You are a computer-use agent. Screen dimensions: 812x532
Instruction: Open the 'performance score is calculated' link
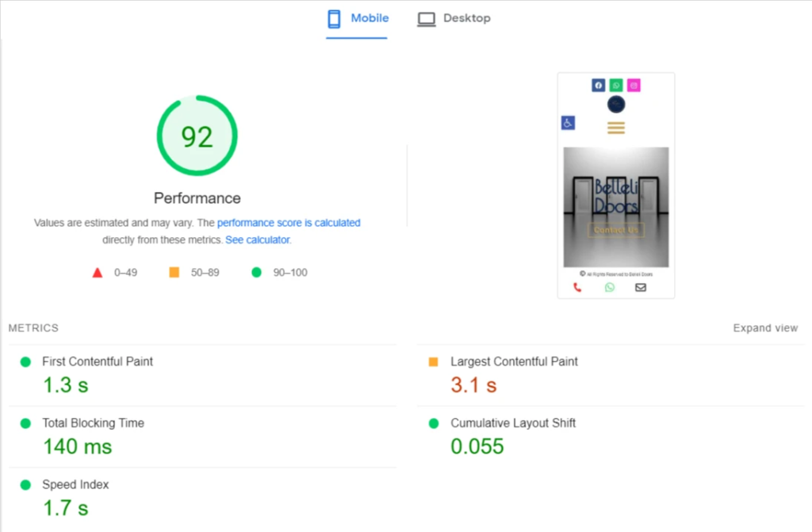pyautogui.click(x=289, y=224)
